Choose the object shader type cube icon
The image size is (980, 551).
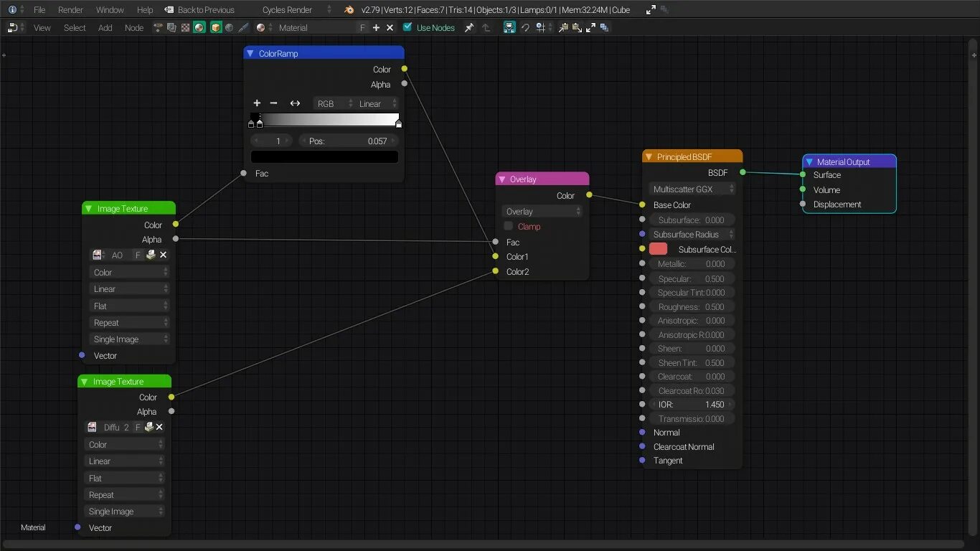215,28
